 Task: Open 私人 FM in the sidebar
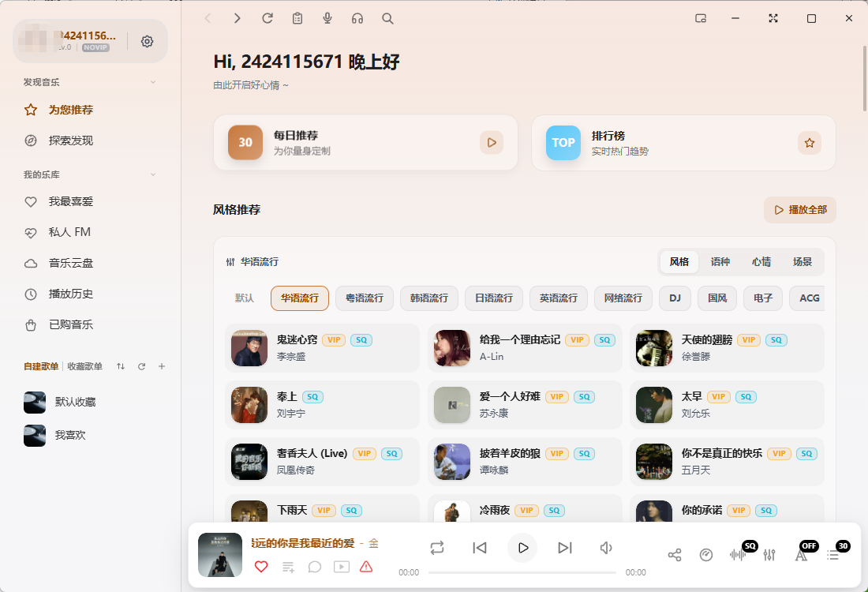point(91,232)
